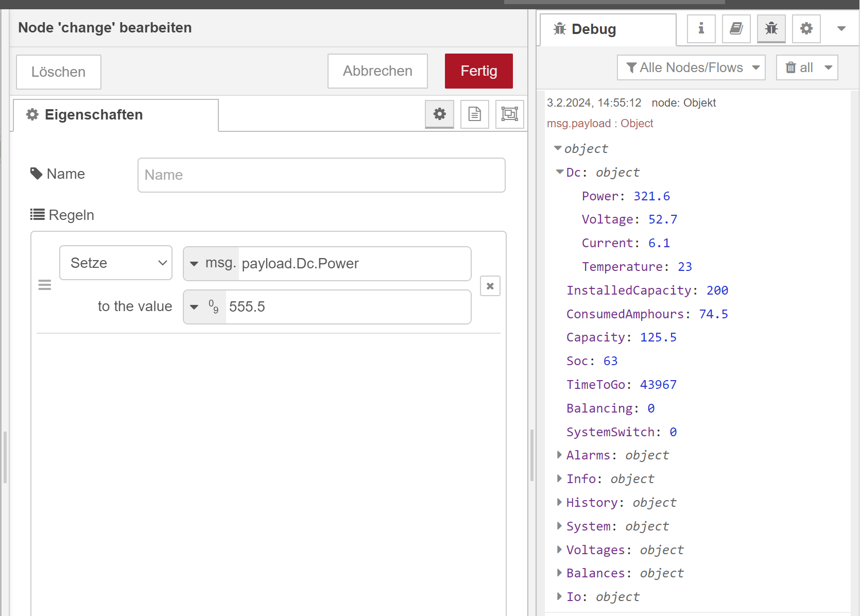The image size is (860, 616).
Task: Click the Voltage: 52.7 entry
Action: [629, 219]
